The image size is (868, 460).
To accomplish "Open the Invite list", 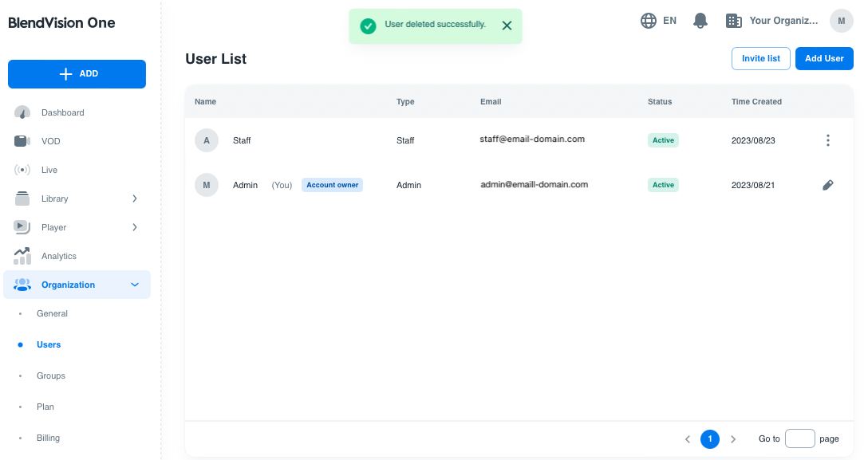I will tap(760, 58).
